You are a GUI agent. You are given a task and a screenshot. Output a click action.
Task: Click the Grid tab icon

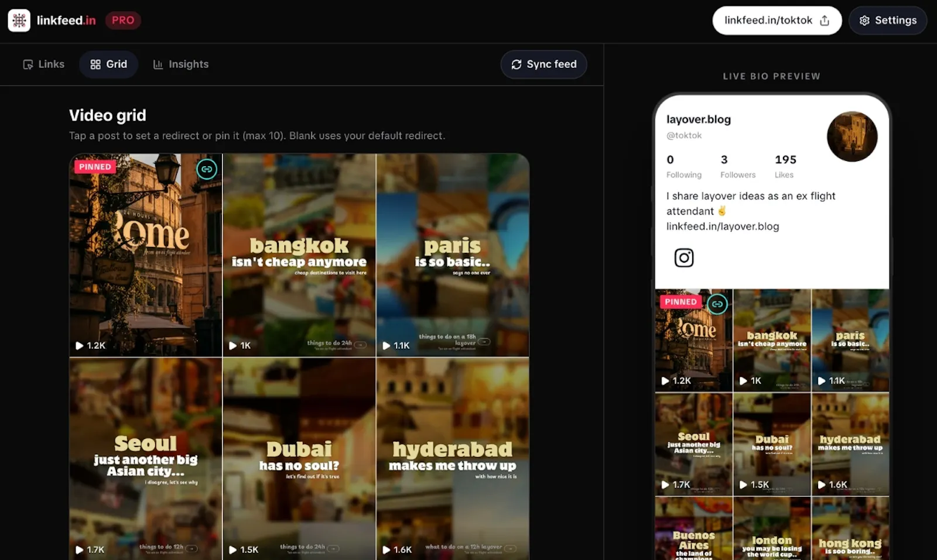pyautogui.click(x=95, y=64)
